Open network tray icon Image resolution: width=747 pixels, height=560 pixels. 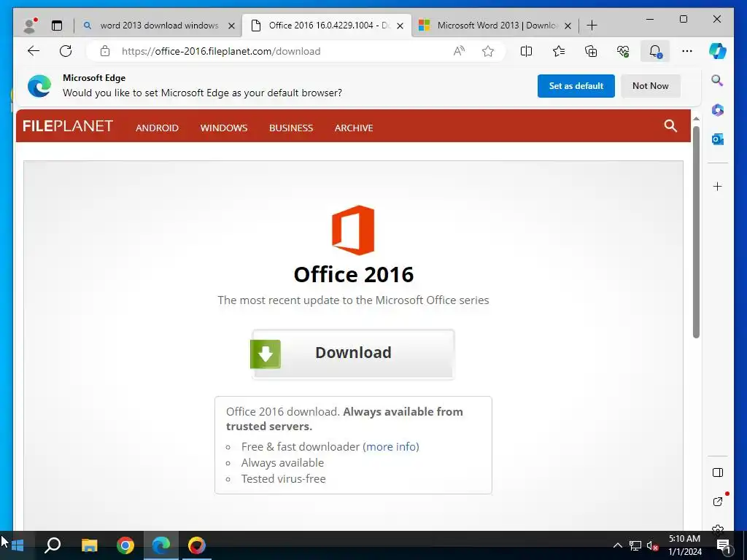click(635, 545)
